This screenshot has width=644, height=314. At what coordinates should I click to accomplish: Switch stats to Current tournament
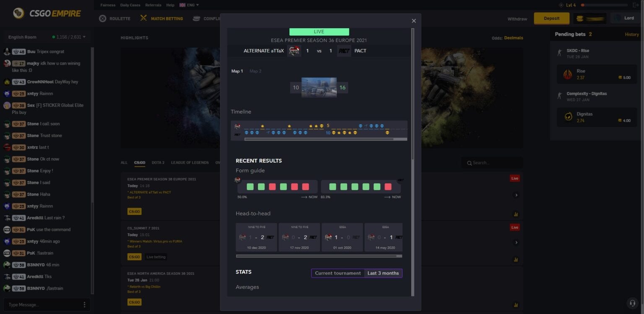338,273
